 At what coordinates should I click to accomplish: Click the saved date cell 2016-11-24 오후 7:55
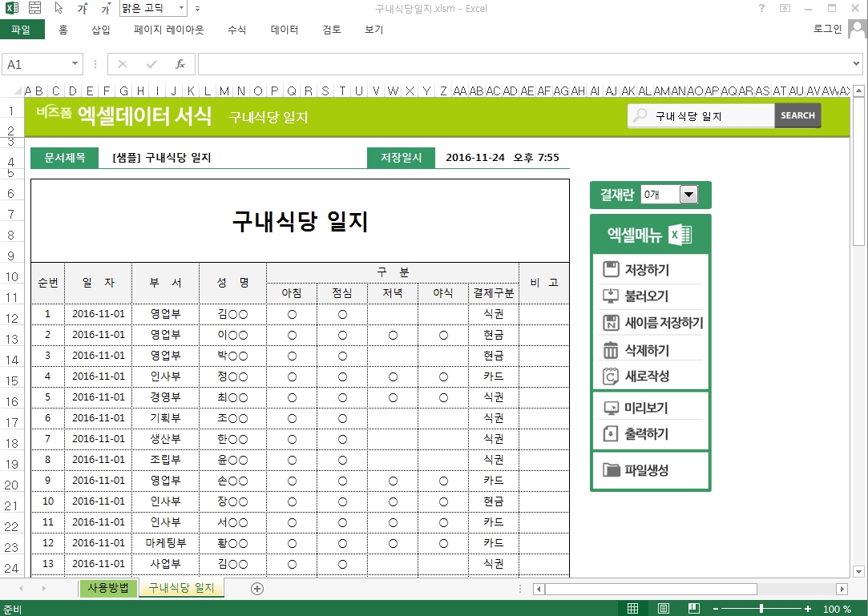pyautogui.click(x=502, y=158)
